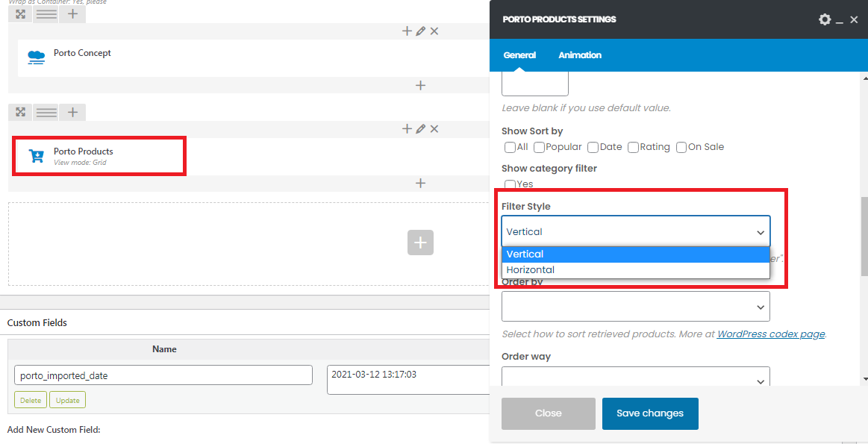Click the settings panel vertical scrollbar

[x=864, y=237]
